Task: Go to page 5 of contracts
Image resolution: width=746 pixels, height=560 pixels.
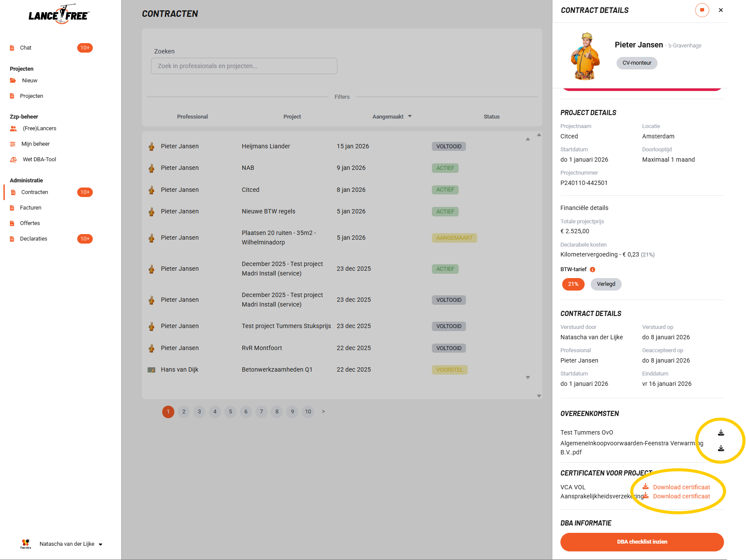Action: (x=230, y=412)
